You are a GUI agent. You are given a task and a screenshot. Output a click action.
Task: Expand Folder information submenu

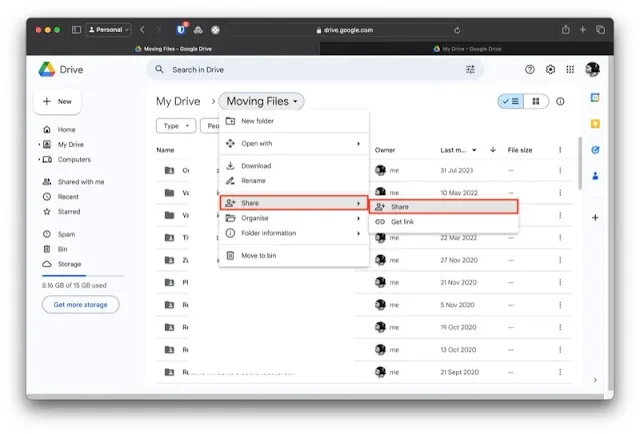(x=294, y=233)
